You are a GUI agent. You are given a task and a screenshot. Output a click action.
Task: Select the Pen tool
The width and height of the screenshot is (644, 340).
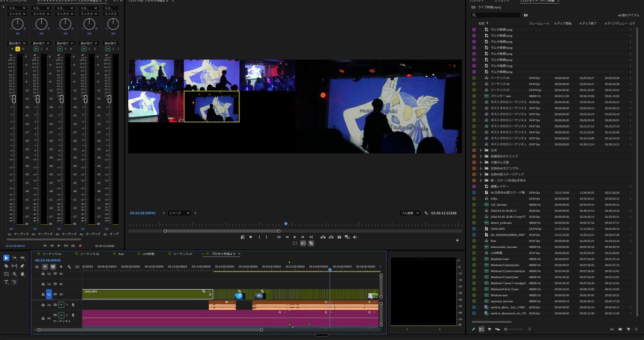(22, 266)
